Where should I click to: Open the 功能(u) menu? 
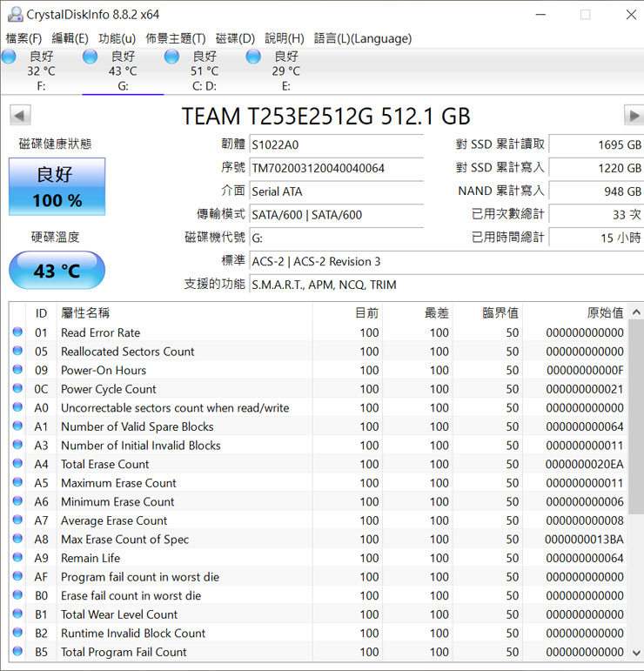pos(117,38)
